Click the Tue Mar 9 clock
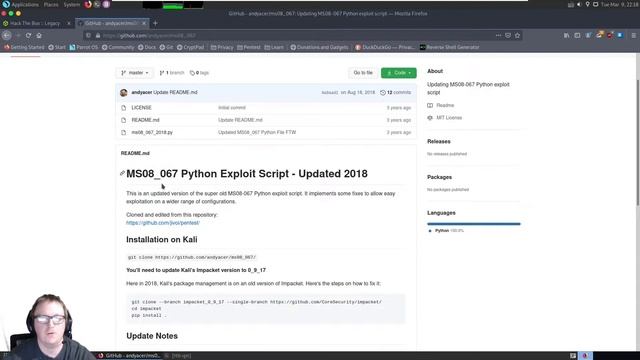 619,4
